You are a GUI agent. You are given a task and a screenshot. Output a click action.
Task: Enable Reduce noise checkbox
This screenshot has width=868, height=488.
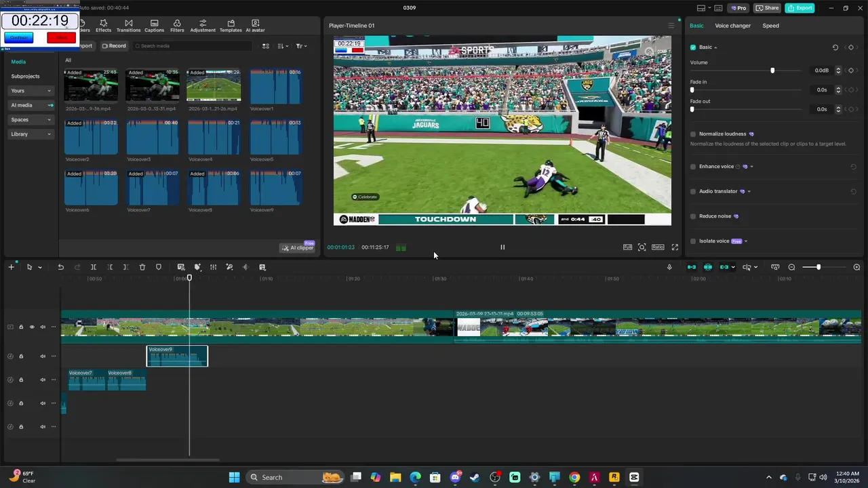click(x=693, y=216)
